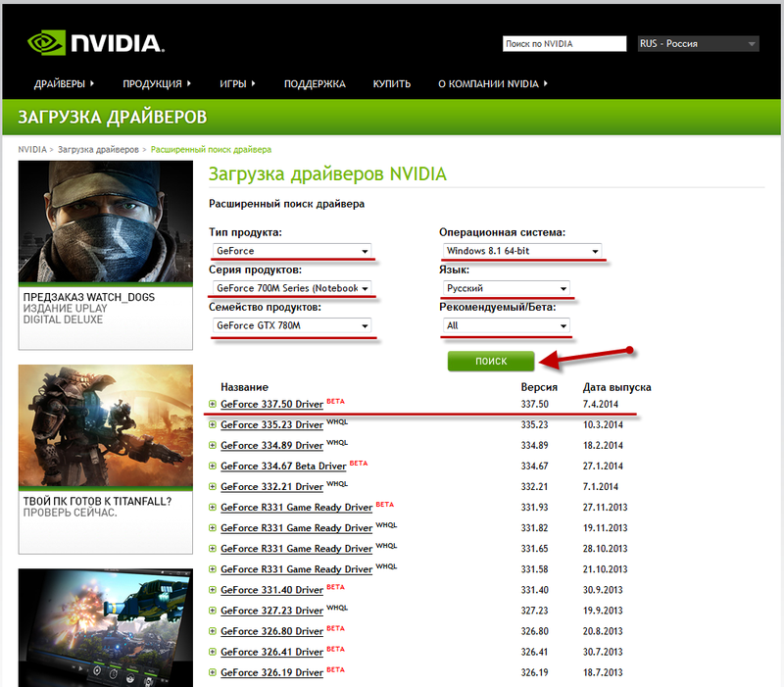The height and width of the screenshot is (687, 784).
Task: Open the GeForce 327.23 Driver link
Action: click(x=271, y=611)
